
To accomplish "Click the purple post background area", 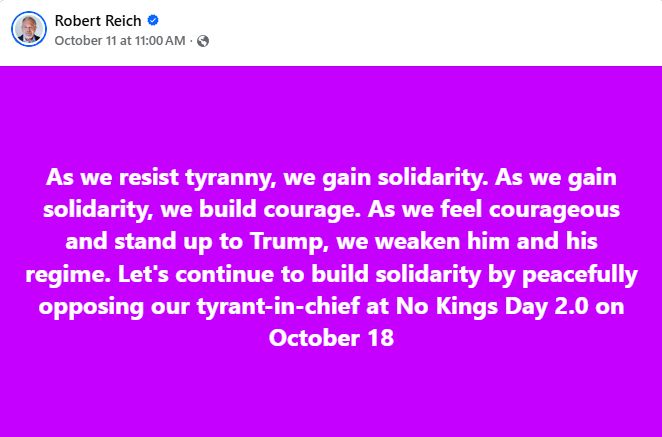I will tap(331, 251).
